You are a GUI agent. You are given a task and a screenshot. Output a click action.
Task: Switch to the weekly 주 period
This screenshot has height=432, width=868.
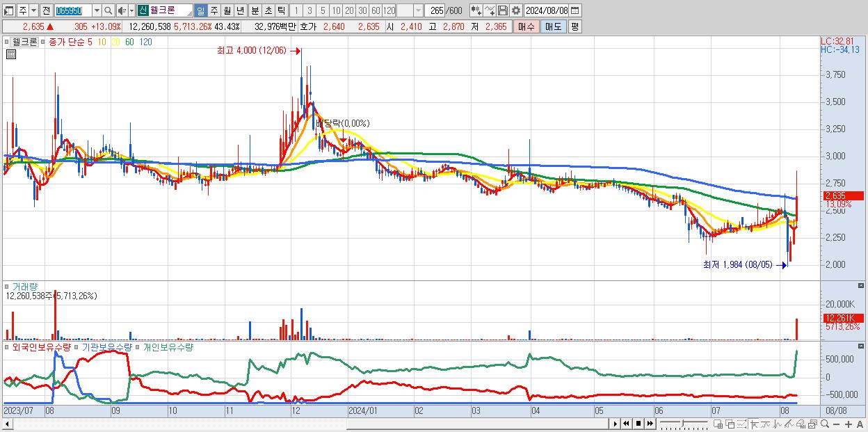pos(214,10)
